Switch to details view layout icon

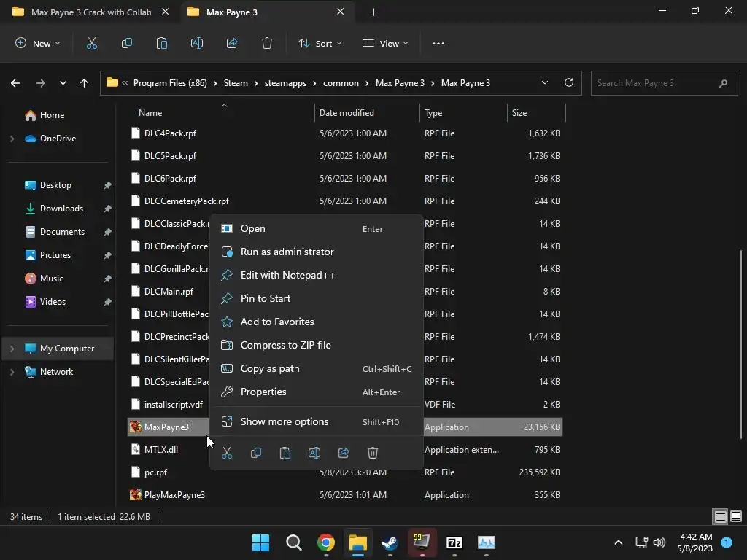click(x=720, y=516)
